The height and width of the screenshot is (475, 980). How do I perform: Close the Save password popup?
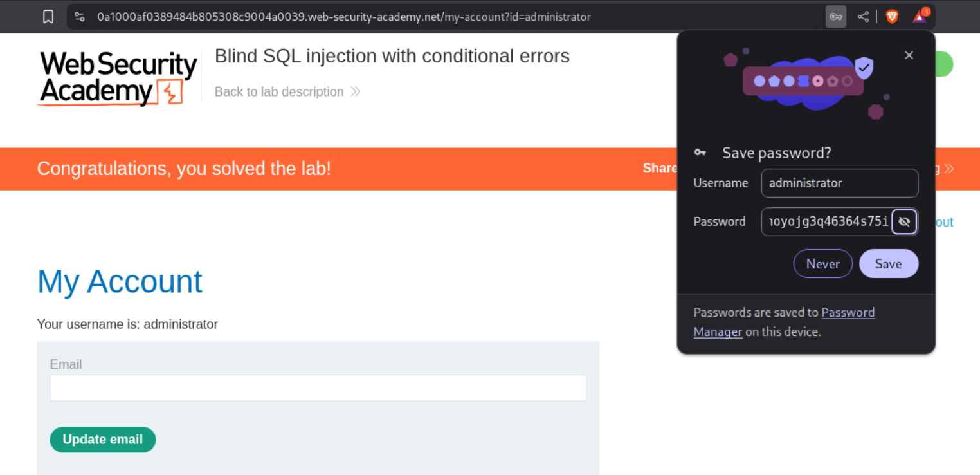coord(909,55)
